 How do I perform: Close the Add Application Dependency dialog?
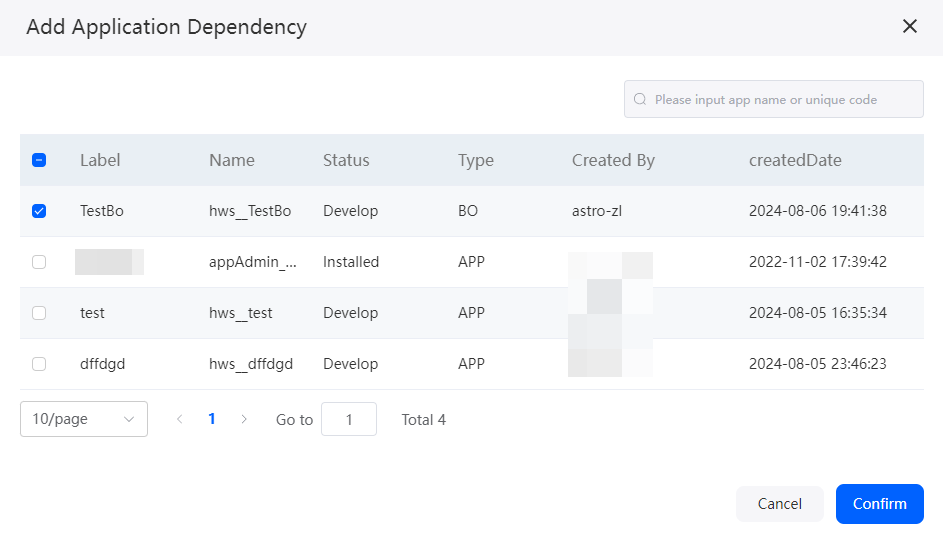[x=909, y=26]
